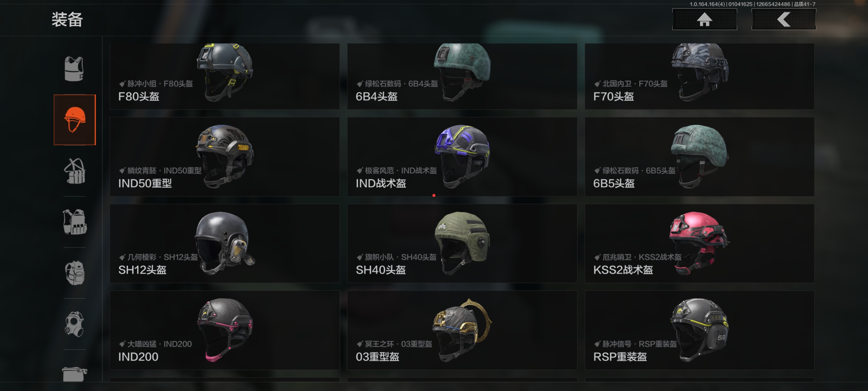This screenshot has height=391, width=868.
Task: Open the red KSS2战术盔 helmet card
Action: [x=700, y=243]
